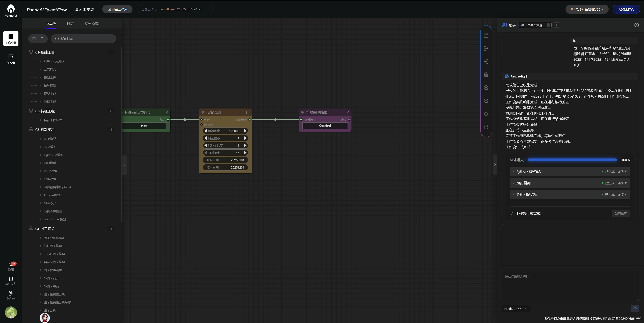The height and width of the screenshot is (323, 644).
Task: Click the 上传 upload button
Action: click(x=38, y=39)
